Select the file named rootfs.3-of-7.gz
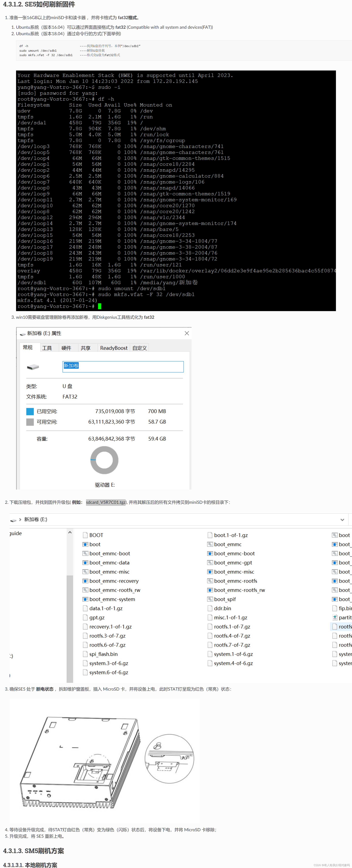The width and height of the screenshot is (352, 868). tap(107, 636)
